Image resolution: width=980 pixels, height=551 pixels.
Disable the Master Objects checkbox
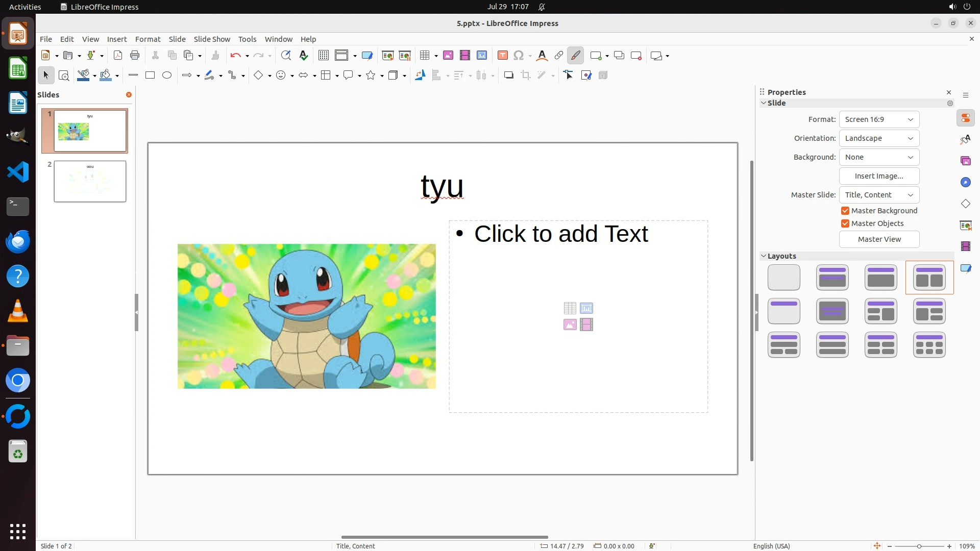pyautogui.click(x=845, y=223)
